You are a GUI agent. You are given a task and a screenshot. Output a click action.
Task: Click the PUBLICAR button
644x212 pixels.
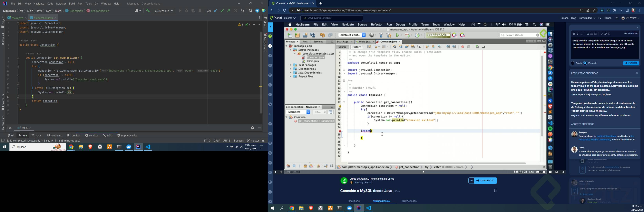tap(631, 63)
